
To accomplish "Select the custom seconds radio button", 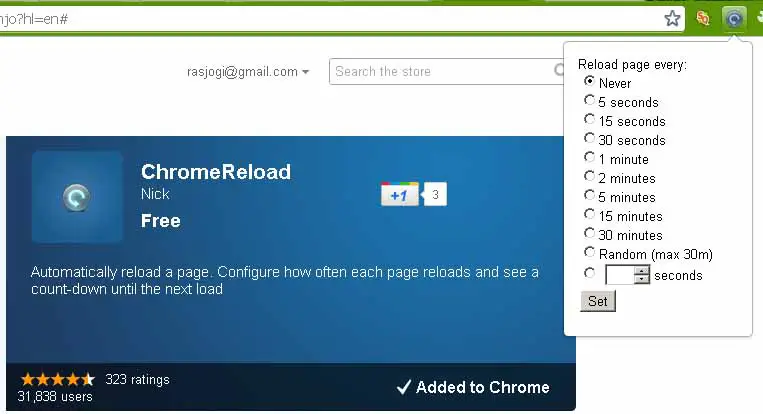I will (589, 273).
